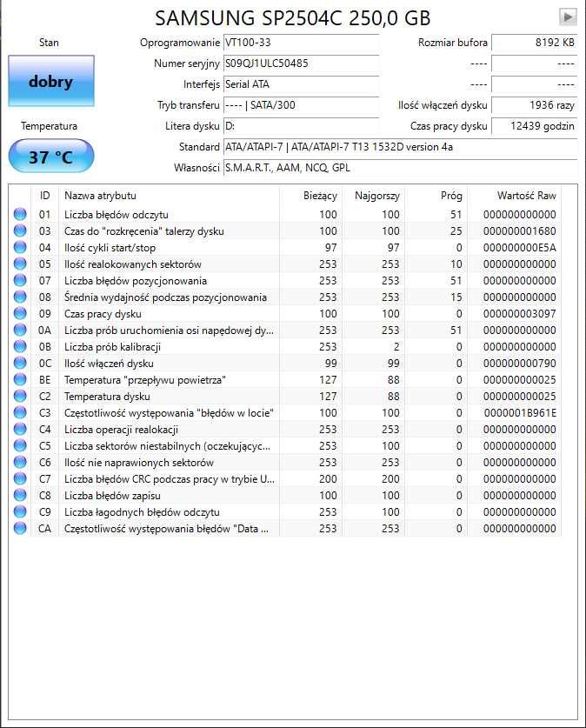Click the status orb for attribute C7

20,478
